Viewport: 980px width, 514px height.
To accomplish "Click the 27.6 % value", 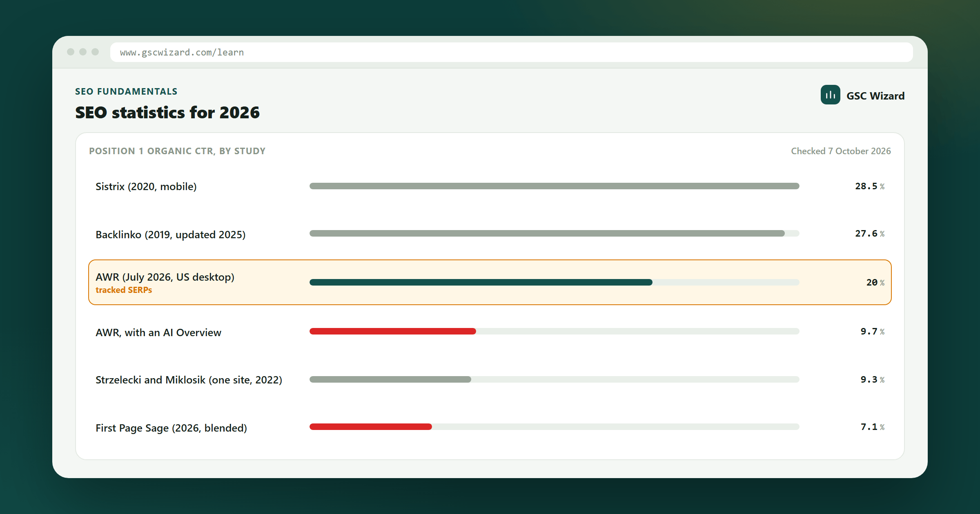I will pos(870,234).
